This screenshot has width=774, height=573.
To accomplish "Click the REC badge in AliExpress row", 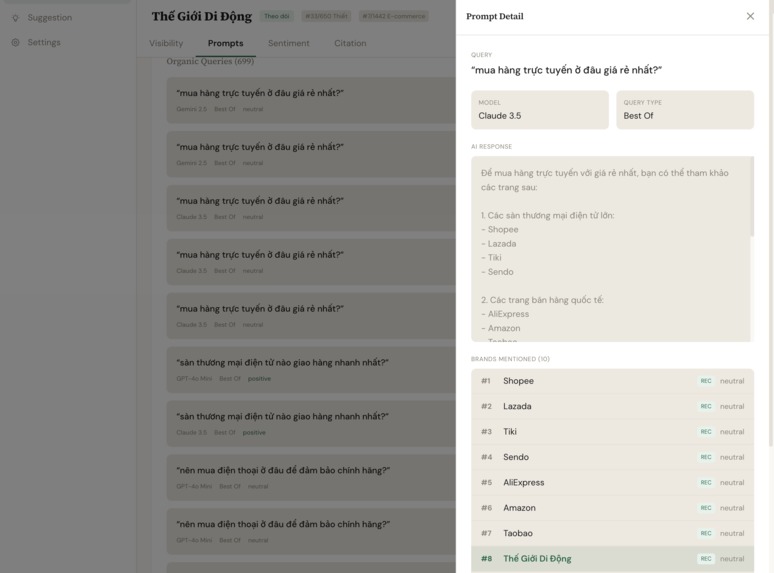I will pyautogui.click(x=706, y=483).
